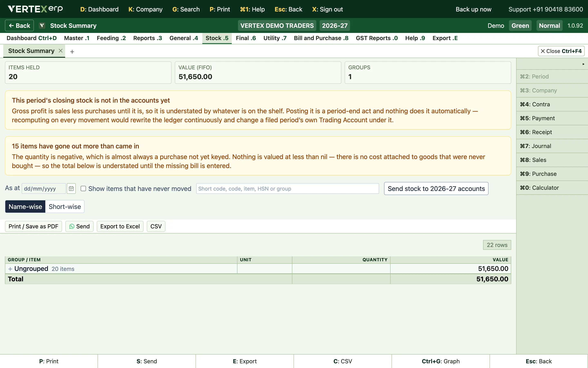Screen dimensions: 588x368
Task: Open the Final .6 menu
Action: coord(246,38)
